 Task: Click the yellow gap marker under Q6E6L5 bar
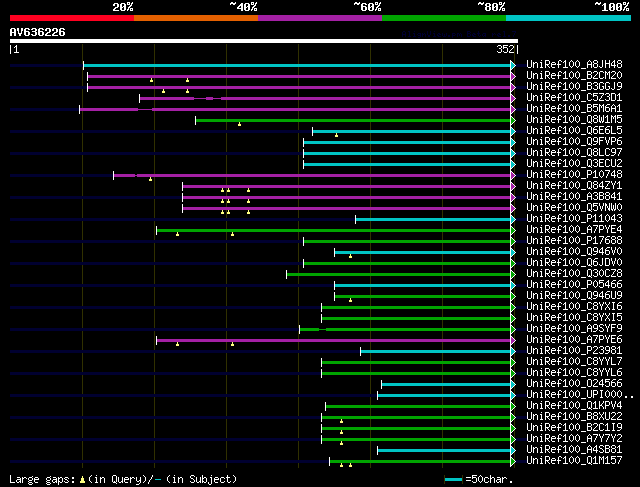[x=336, y=135]
